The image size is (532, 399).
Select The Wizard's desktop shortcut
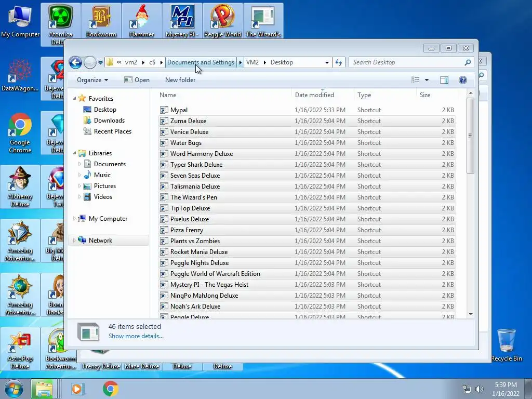click(263, 21)
